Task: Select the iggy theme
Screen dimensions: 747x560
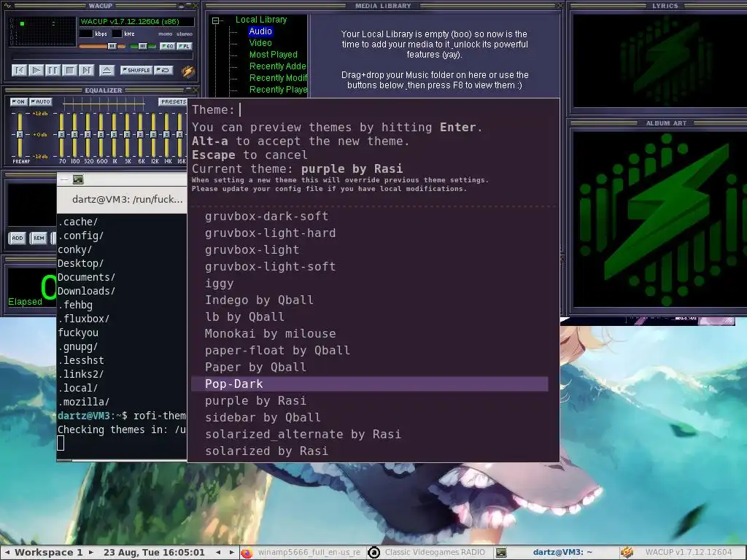Action: click(x=370, y=284)
